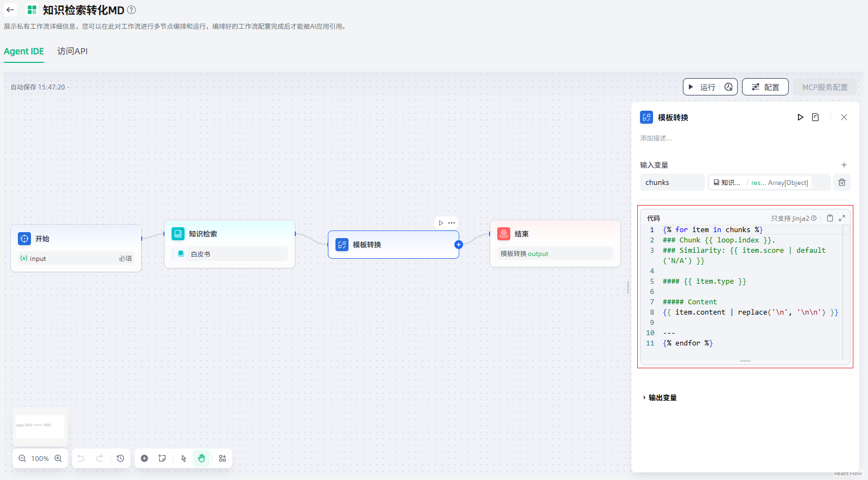This screenshot has width=868, height=480.
Task: Click the auto-layout grid icon in toolbar
Action: point(223,458)
